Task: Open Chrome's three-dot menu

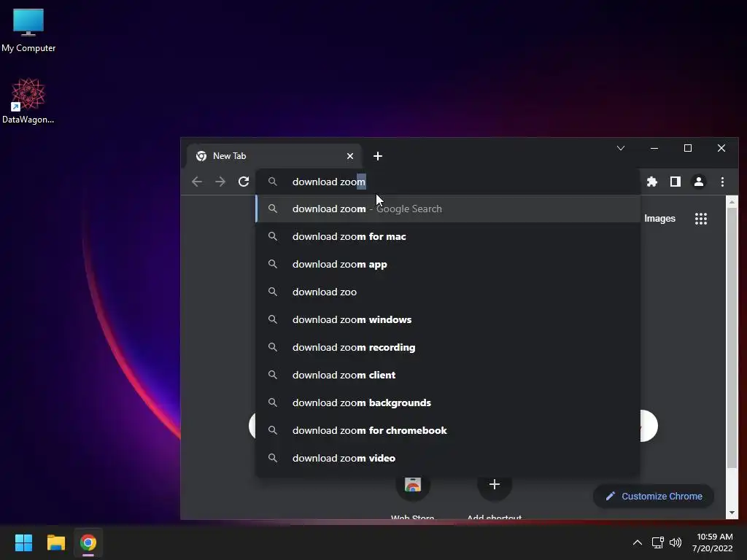Action: point(722,182)
